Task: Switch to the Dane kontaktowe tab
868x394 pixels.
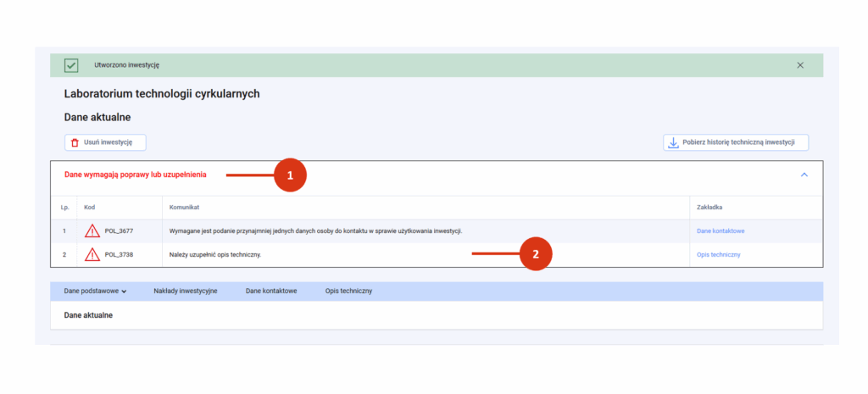Action: (x=271, y=291)
